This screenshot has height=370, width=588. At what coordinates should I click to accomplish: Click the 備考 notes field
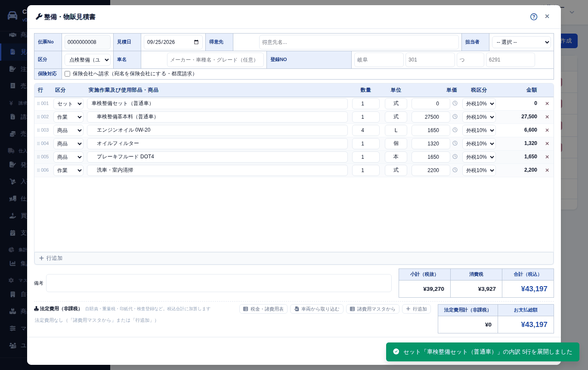coord(219,283)
